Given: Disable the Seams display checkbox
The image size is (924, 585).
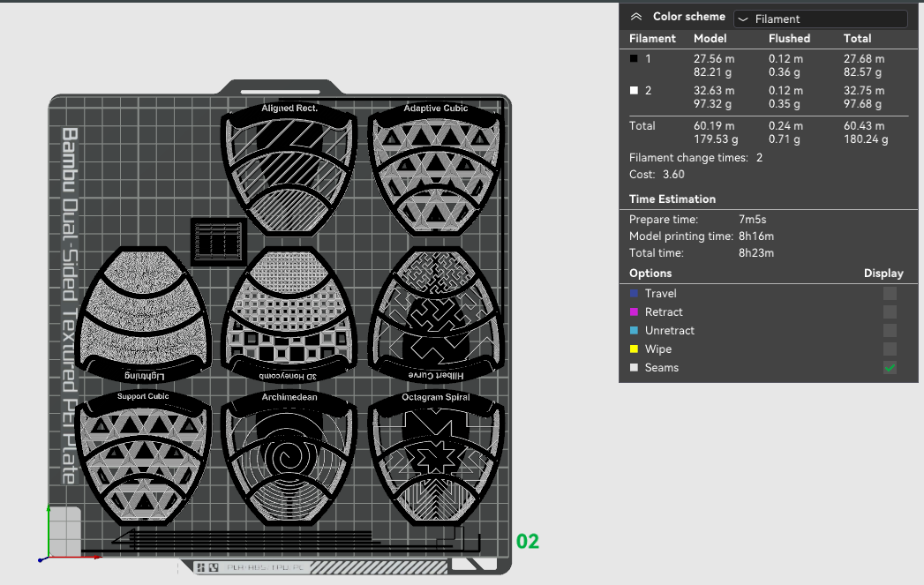Looking at the screenshot, I should point(890,367).
